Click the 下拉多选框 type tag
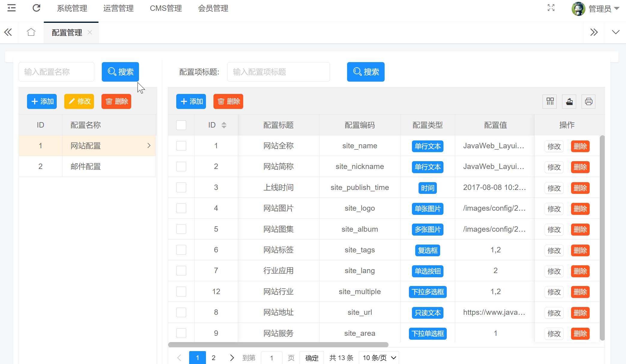Screen dimensions: 626x364 428,292
